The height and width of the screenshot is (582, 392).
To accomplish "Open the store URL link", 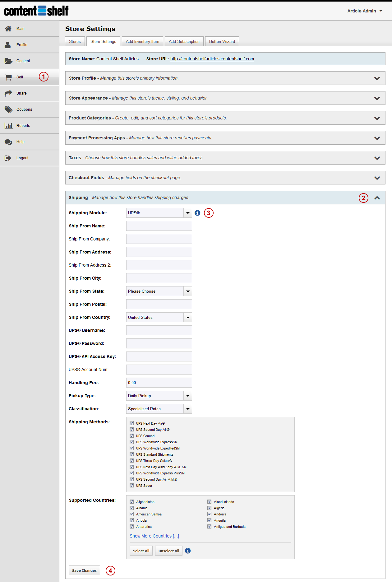I will [x=212, y=59].
